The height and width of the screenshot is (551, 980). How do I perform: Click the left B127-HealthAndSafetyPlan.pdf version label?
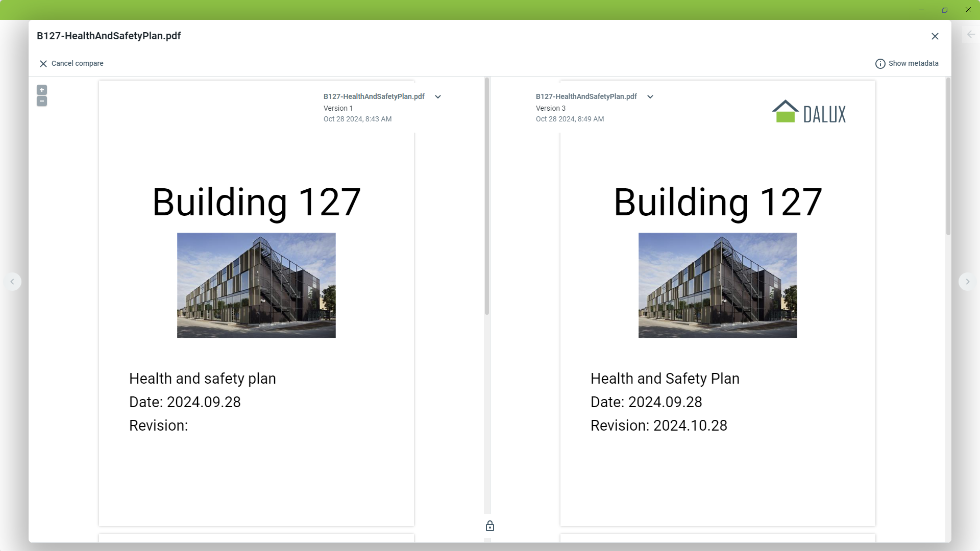click(374, 96)
